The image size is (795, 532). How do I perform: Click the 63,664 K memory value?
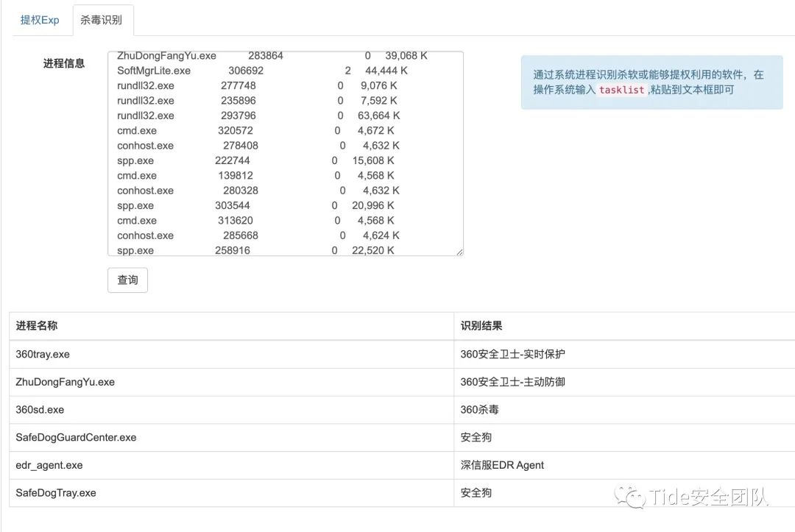pos(379,116)
